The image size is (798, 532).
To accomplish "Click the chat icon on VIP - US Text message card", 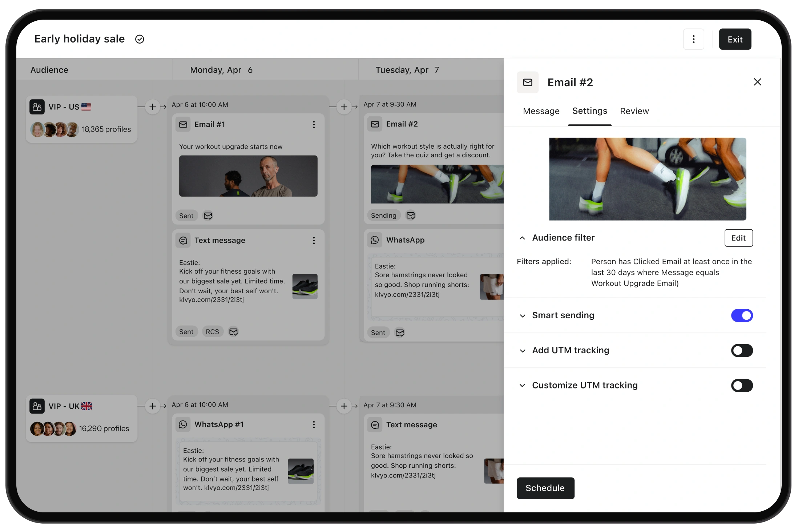I will (x=183, y=241).
